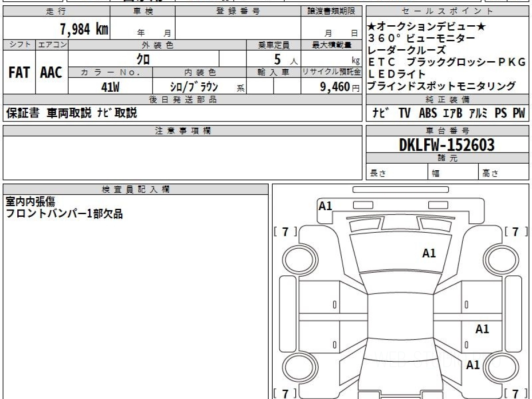The height and width of the screenshot is (399, 532).
Task: Click the 注意事項欄 header
Action: click(182, 131)
